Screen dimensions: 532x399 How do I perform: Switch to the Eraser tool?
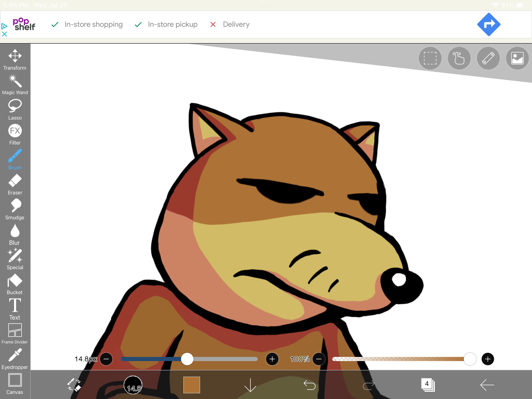[15, 184]
